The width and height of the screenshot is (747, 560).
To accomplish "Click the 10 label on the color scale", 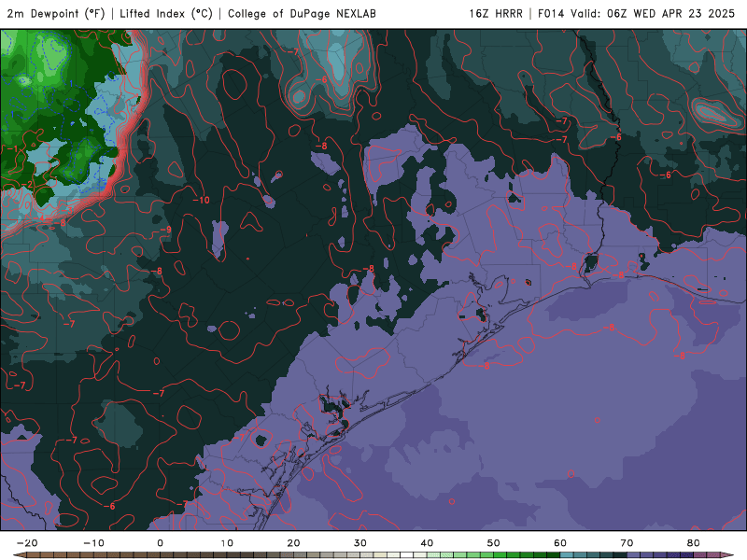I will pyautogui.click(x=227, y=543).
